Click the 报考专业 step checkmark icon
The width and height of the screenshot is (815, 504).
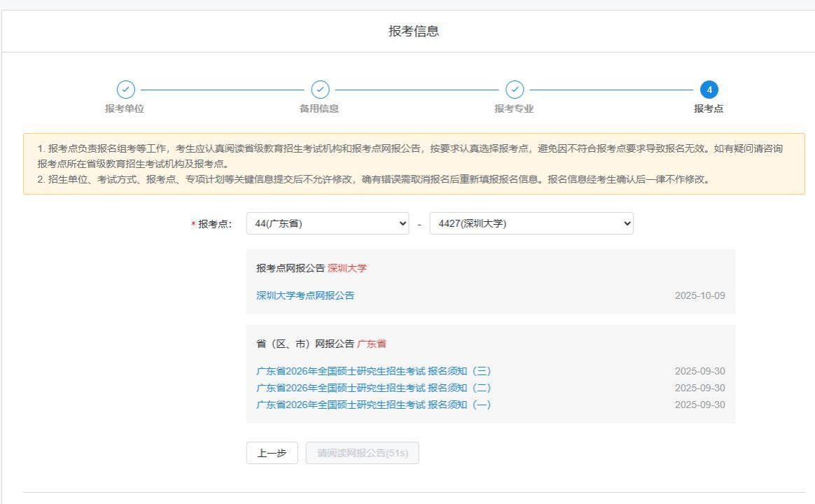tap(515, 90)
